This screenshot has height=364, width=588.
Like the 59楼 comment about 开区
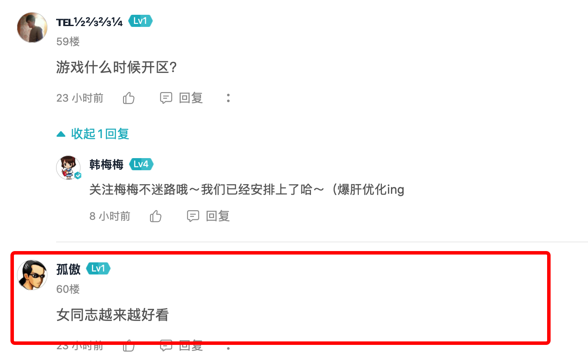coord(129,98)
